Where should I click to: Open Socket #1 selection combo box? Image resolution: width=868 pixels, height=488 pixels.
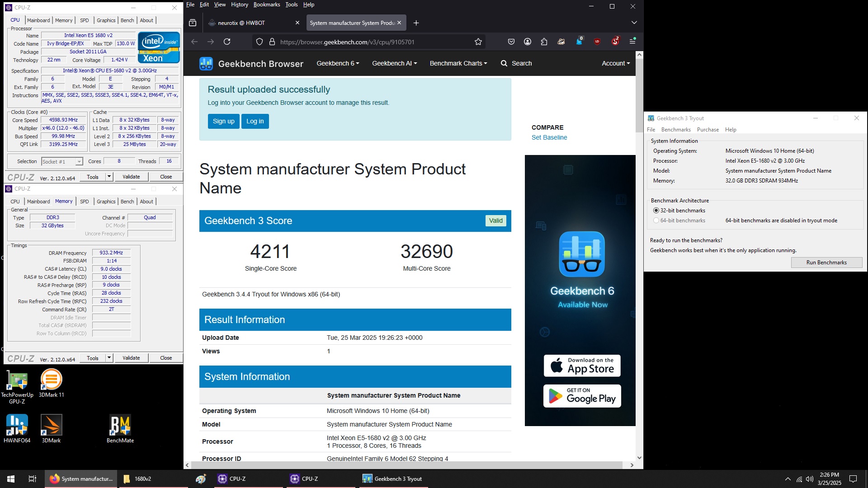(62, 161)
